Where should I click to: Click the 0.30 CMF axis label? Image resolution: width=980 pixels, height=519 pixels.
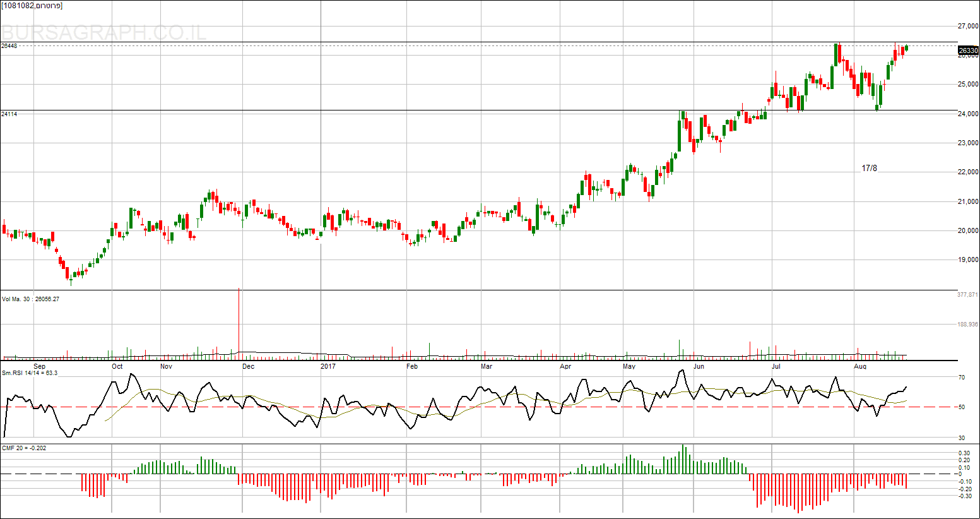964,453
